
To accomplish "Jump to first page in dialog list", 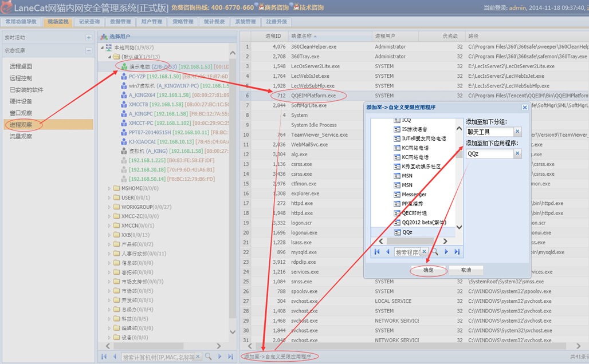I will point(377,252).
